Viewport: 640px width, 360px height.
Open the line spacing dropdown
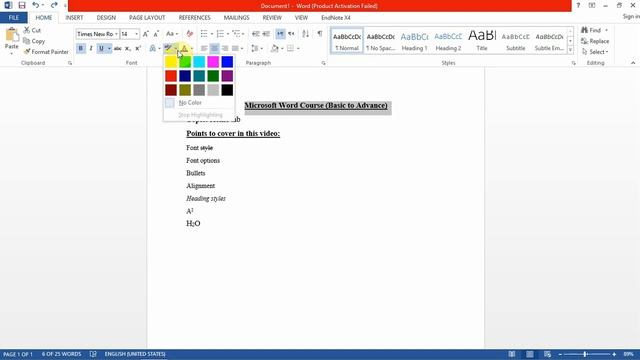(257, 49)
